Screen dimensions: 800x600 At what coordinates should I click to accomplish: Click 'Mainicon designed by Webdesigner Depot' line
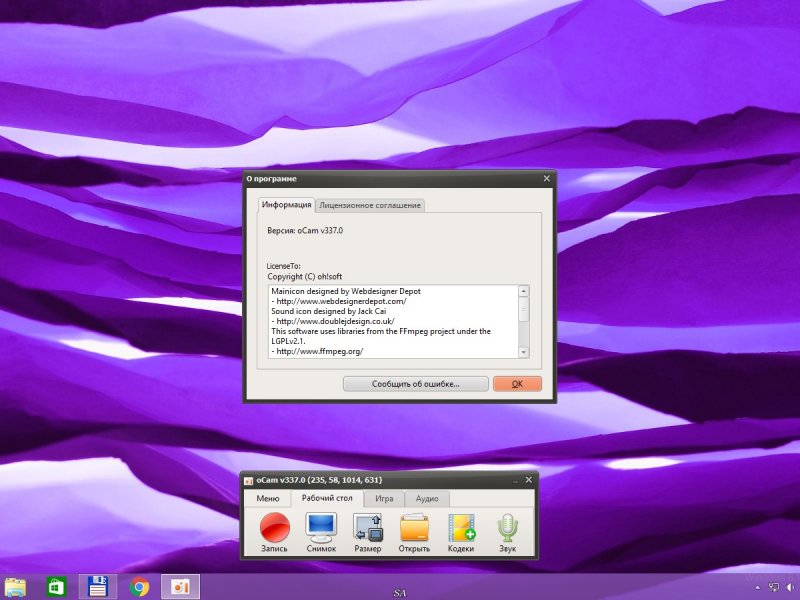click(346, 291)
